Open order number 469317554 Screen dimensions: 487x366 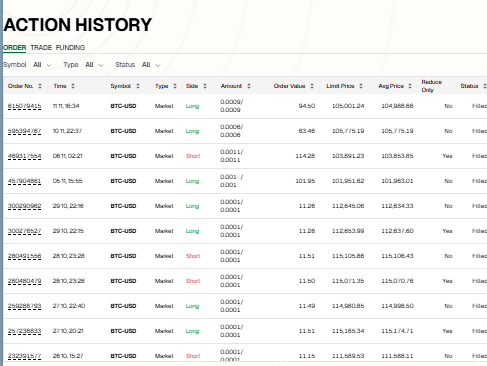pyautogui.click(x=24, y=156)
